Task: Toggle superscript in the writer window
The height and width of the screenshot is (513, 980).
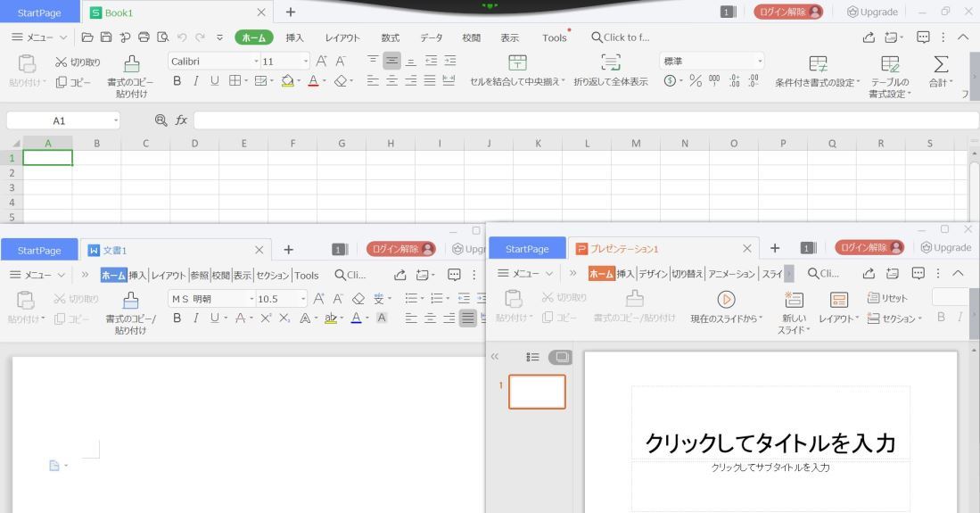Action: [266, 318]
